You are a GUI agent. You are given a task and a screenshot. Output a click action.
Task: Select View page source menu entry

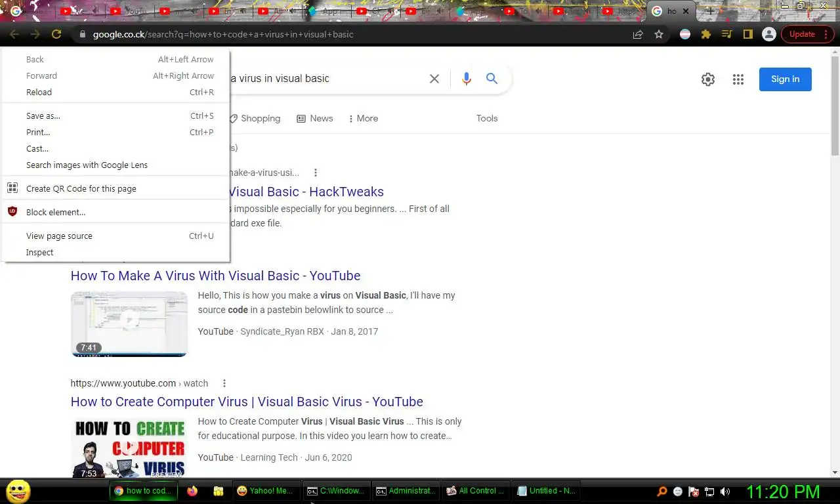[x=115, y=236]
